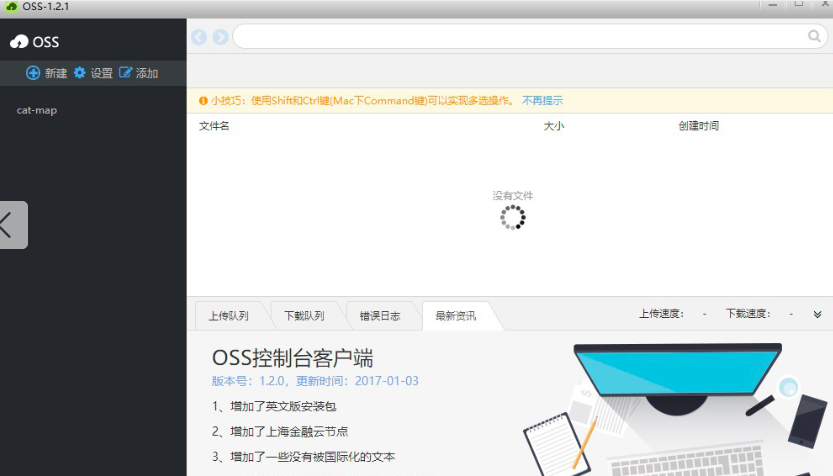
Task: Open settings via the gear icon
Action: click(x=80, y=73)
